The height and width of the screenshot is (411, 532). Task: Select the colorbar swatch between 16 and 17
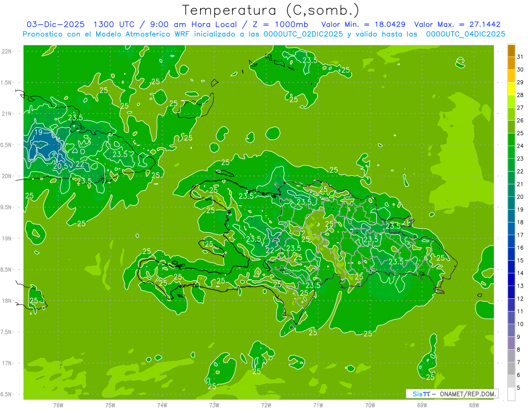point(511,241)
